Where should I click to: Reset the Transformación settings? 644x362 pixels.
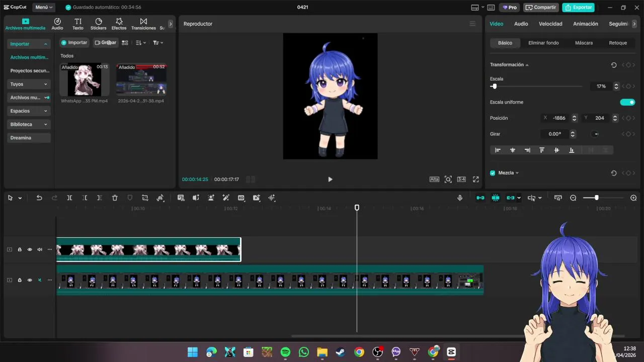tap(614, 65)
